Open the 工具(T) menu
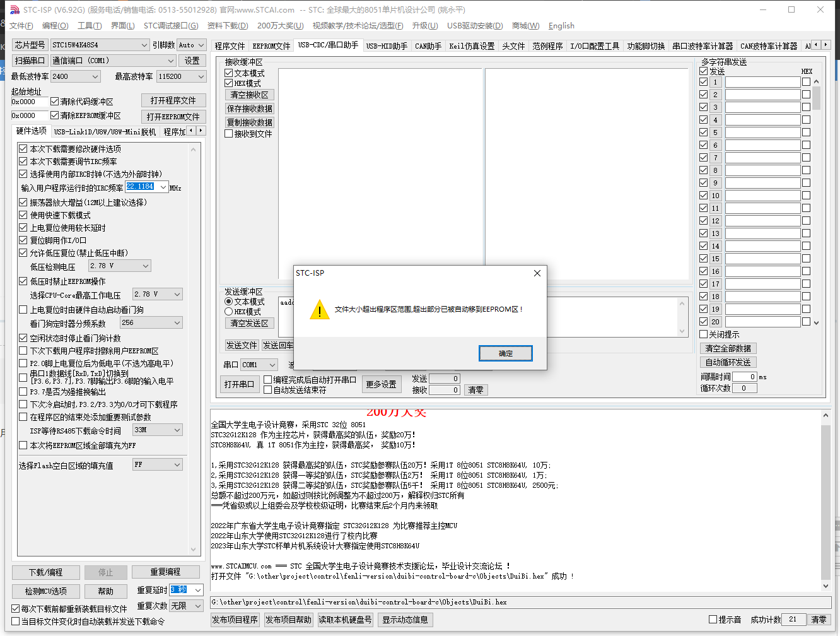Image resolution: width=840 pixels, height=636 pixels. (90, 26)
